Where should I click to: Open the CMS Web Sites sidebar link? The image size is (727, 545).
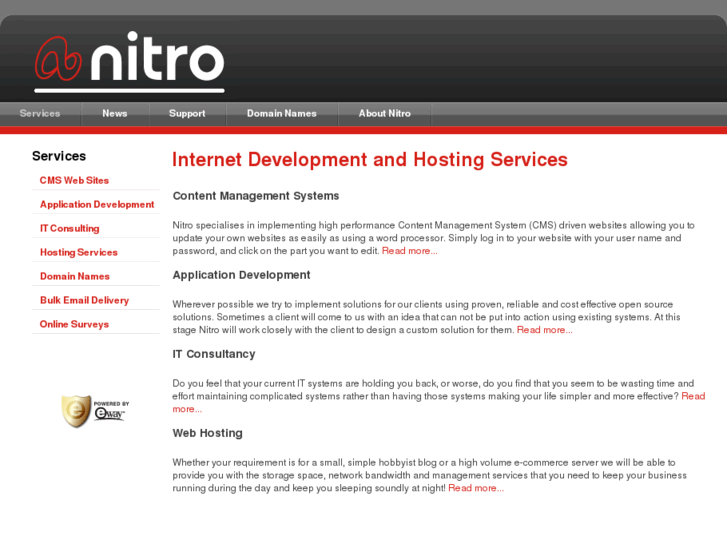74,180
